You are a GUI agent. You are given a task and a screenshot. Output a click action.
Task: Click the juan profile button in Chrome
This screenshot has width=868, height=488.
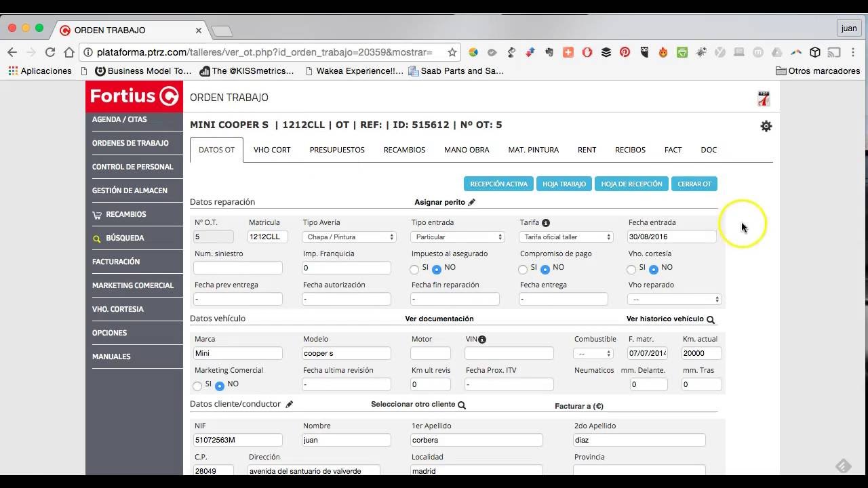click(849, 28)
